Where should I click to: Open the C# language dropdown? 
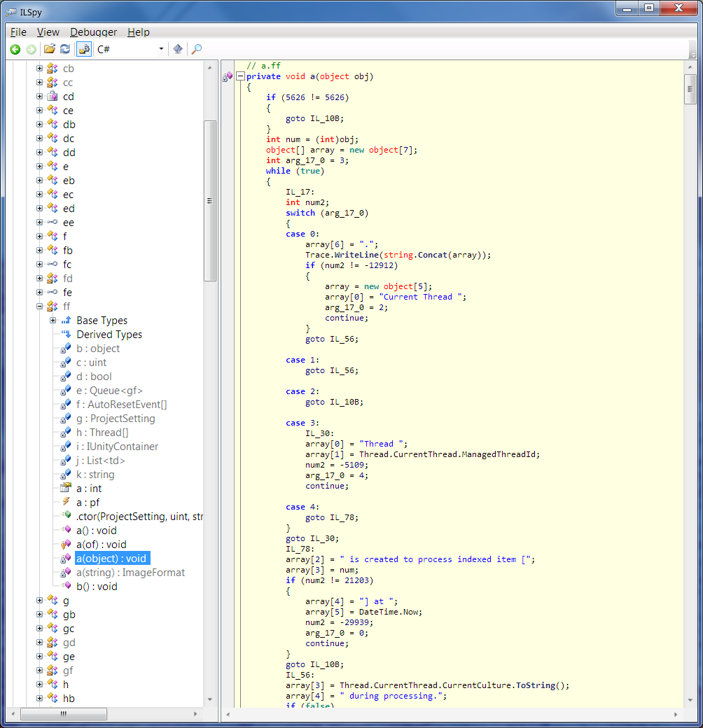coord(161,49)
